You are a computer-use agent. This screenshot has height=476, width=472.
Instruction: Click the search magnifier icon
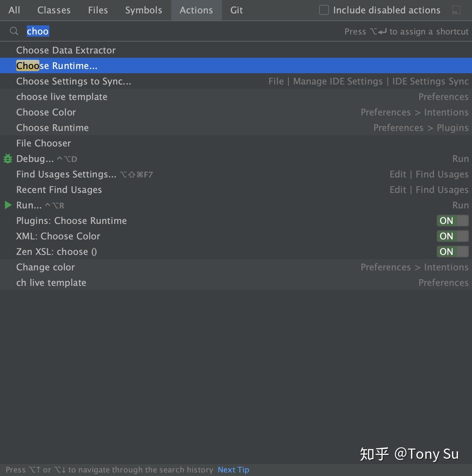click(x=14, y=31)
